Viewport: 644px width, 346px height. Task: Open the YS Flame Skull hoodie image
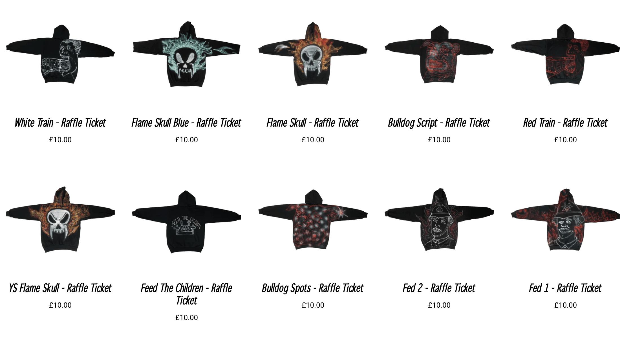60,220
